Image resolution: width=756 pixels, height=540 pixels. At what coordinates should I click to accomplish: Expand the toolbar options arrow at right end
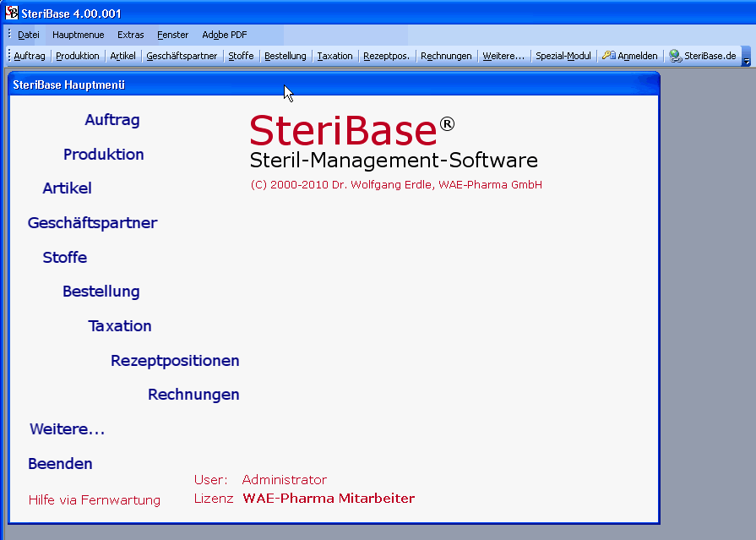point(747,57)
